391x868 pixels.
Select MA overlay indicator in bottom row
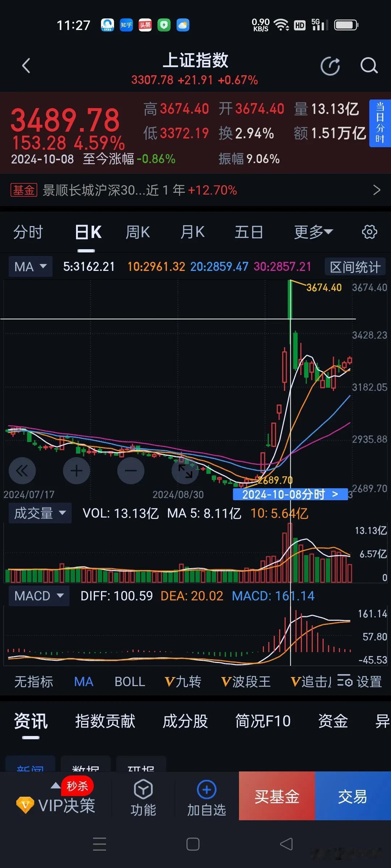coord(84,682)
